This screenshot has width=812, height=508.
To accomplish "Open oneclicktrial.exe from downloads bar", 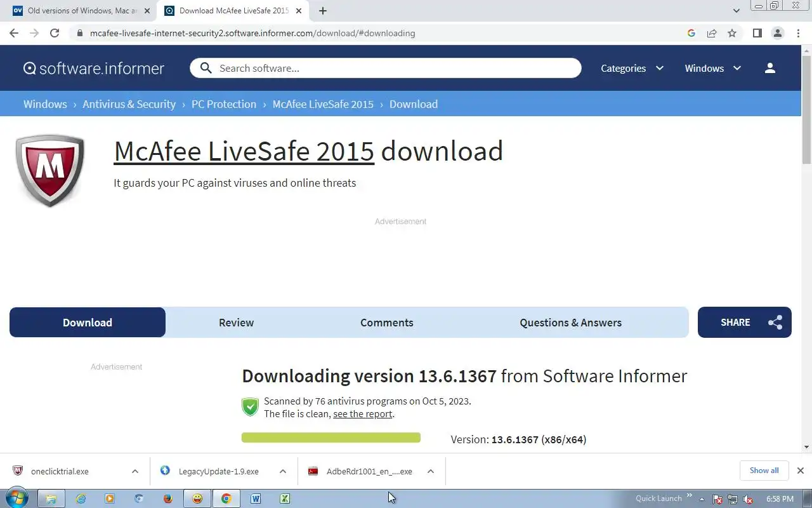I will click(x=60, y=471).
